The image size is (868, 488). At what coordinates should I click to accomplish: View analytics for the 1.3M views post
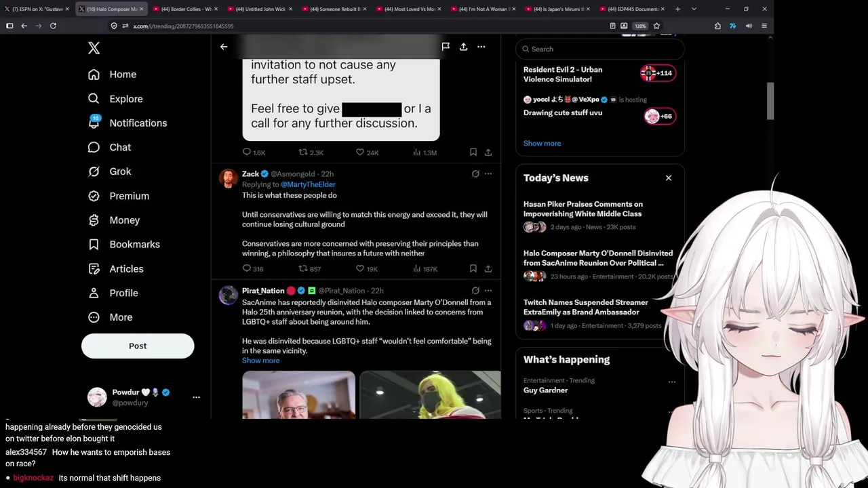click(x=425, y=152)
